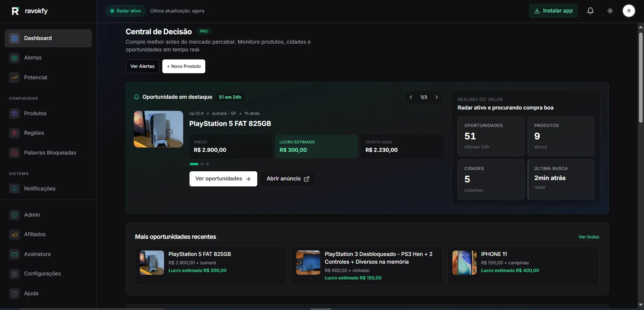Open Dashboard grid icon in sidebar
The width and height of the screenshot is (644, 310).
(x=14, y=38)
